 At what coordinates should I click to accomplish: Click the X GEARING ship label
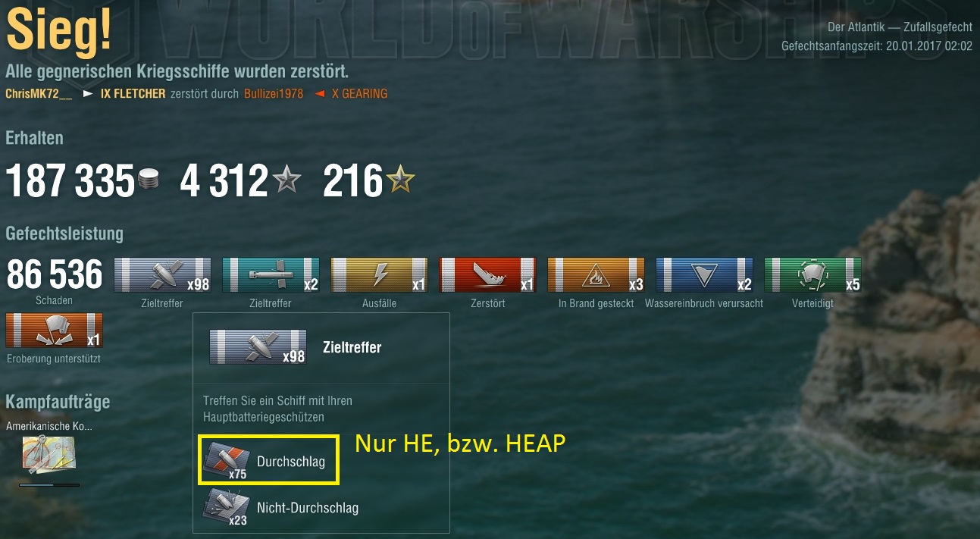[359, 93]
